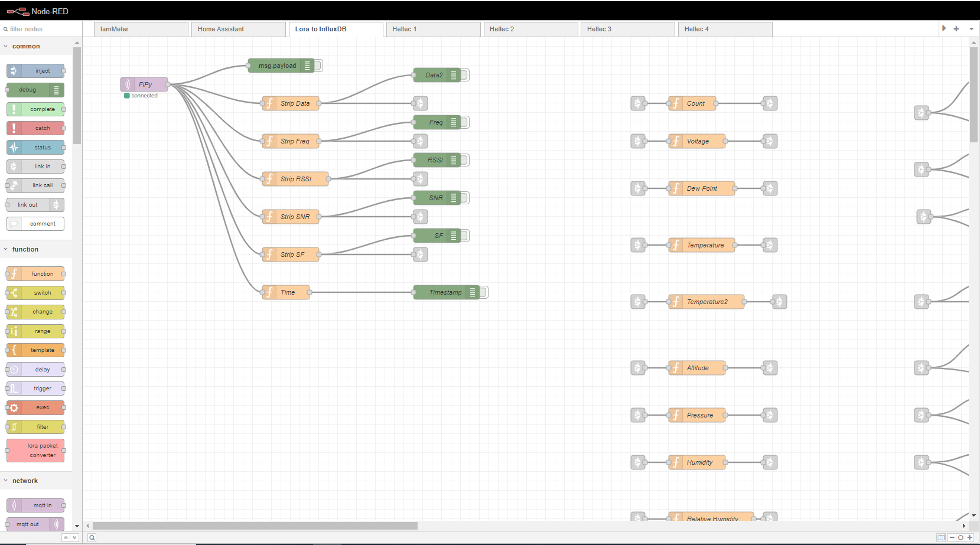Select the Time function node
This screenshot has height=545, width=980.
coord(286,292)
